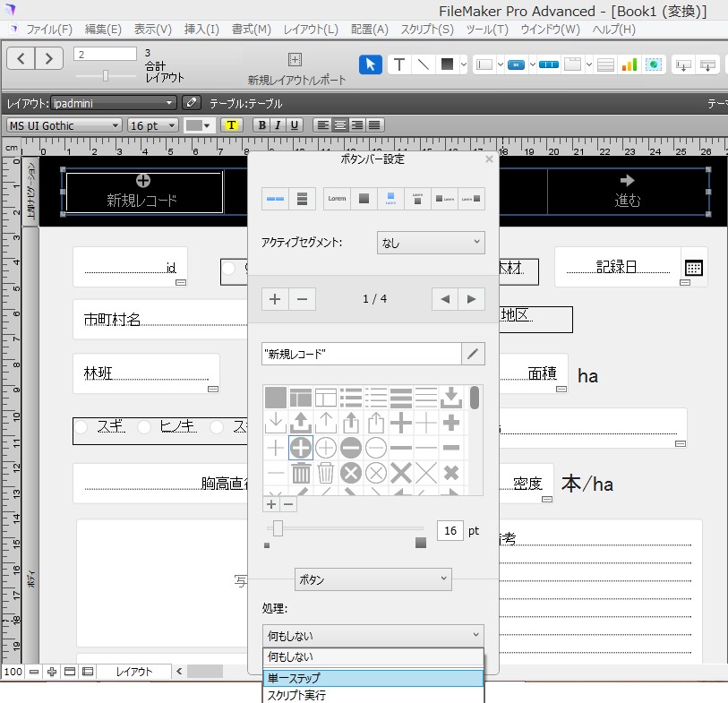The image size is (728, 703).
Task: Select the Portal tool
Action: coord(605,64)
